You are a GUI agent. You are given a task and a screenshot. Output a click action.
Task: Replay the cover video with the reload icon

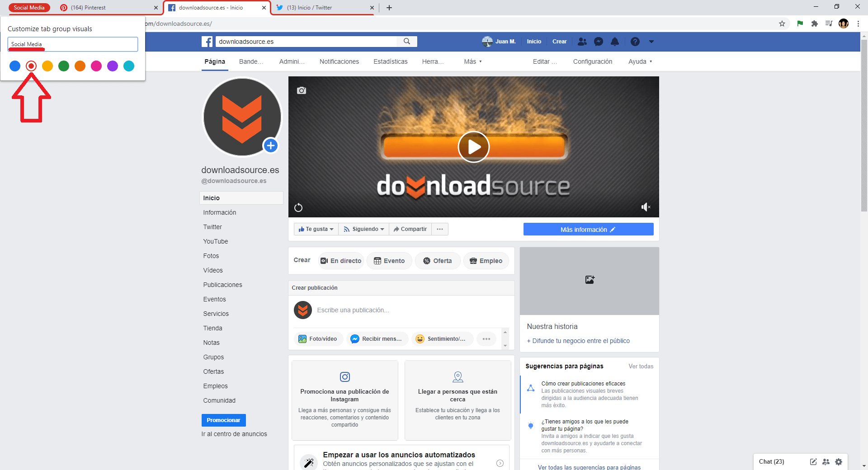pyautogui.click(x=298, y=207)
